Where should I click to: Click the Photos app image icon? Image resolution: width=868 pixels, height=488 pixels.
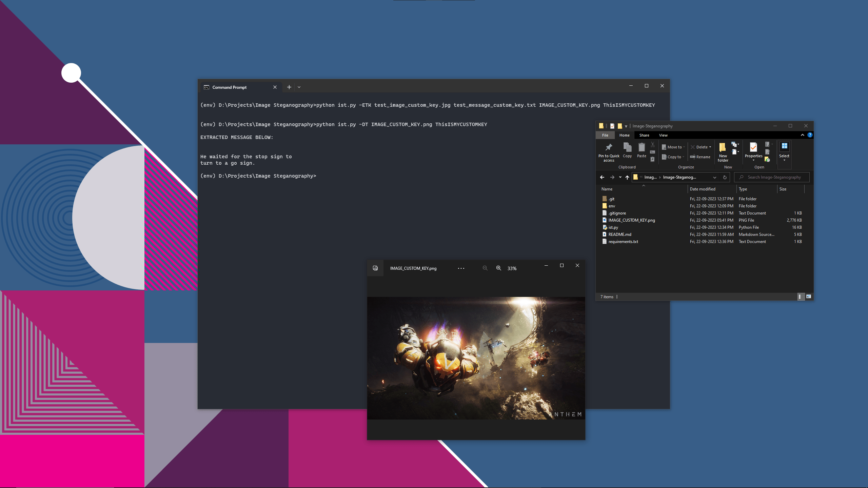coord(375,268)
